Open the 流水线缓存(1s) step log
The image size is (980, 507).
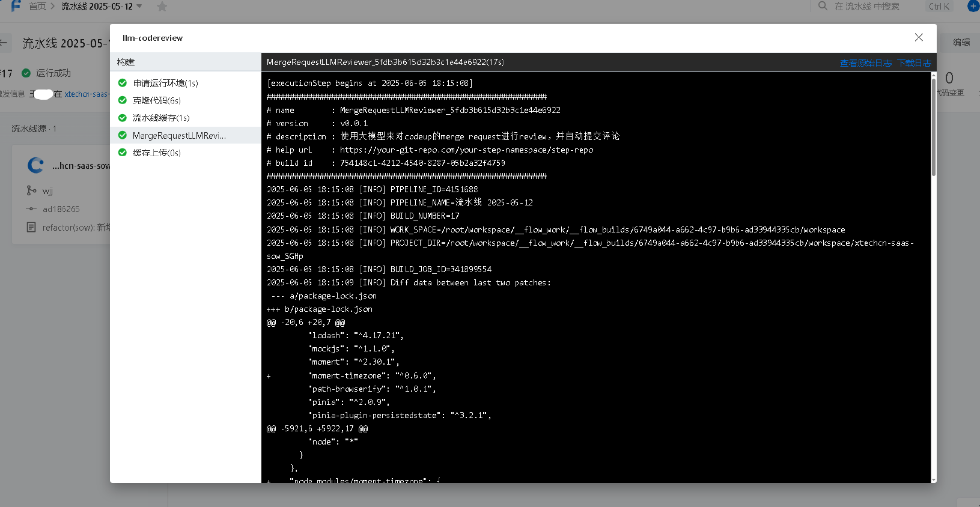(160, 118)
